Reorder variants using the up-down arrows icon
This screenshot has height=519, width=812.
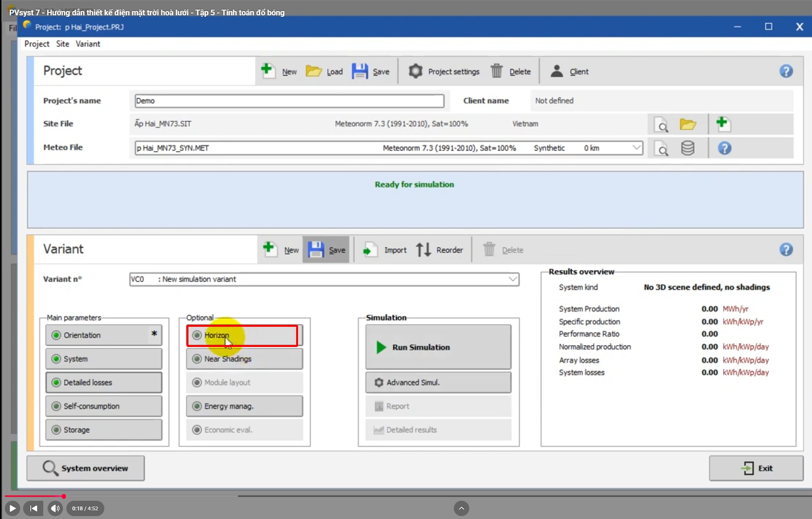click(424, 250)
